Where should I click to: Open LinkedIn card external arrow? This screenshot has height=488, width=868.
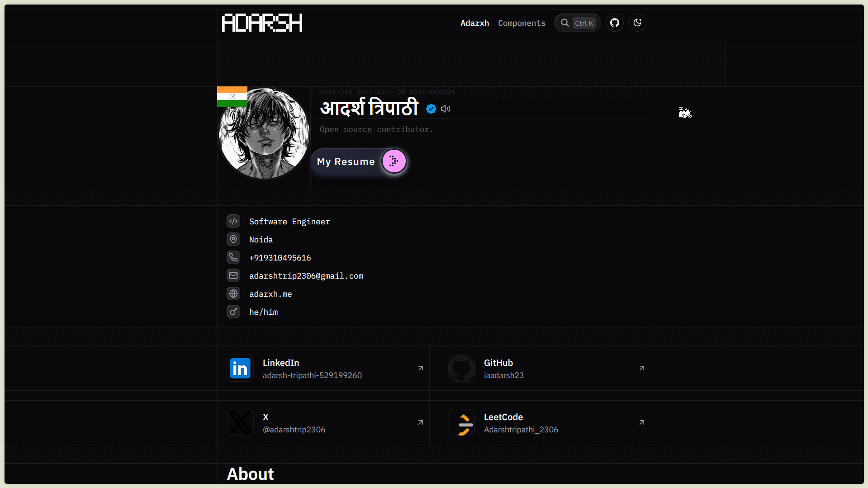coord(420,368)
